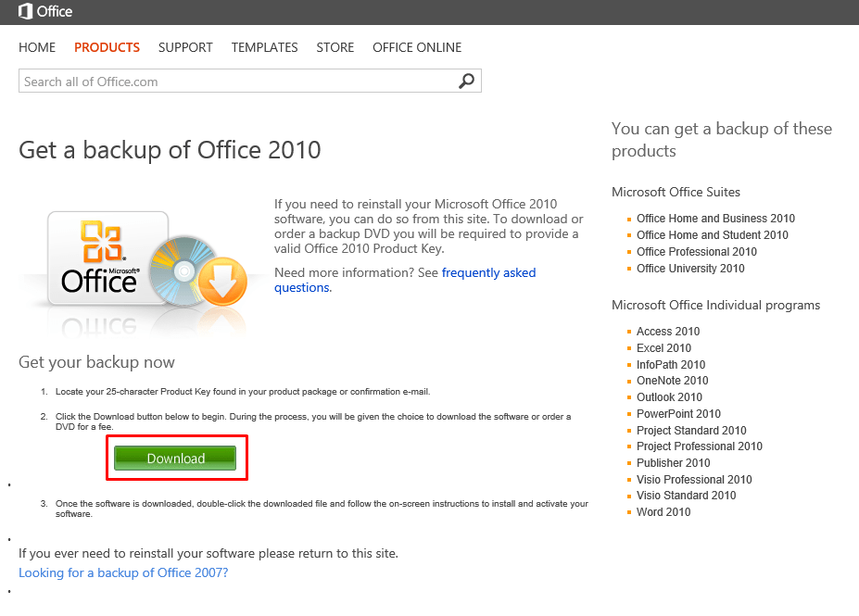Click the You can get a backup heading
This screenshot has width=859, height=616.
(722, 140)
